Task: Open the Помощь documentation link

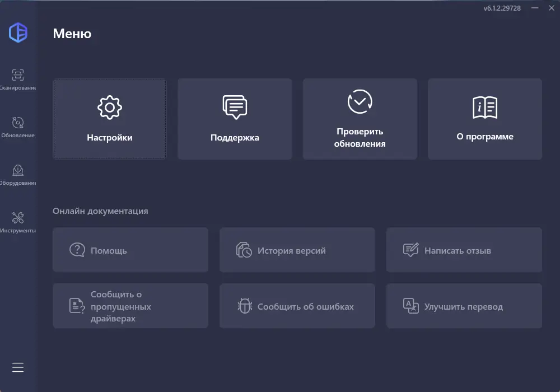Action: (130, 250)
